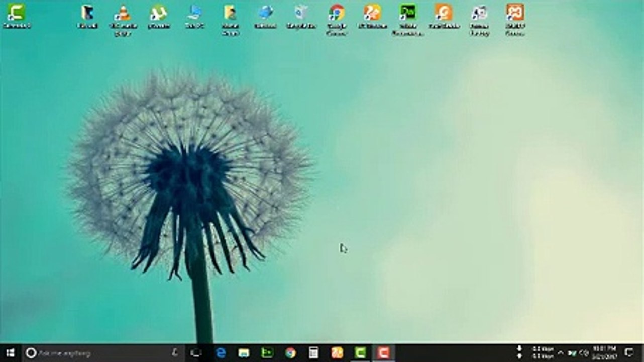Select the uTorrent desktop shortcut
The height and width of the screenshot is (362, 644).
159,16
